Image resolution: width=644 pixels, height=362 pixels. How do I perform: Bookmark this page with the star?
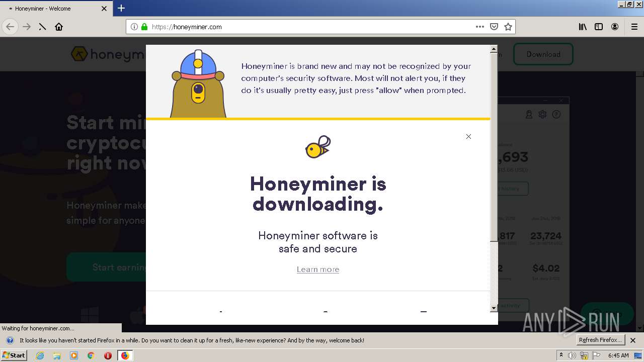tap(508, 27)
